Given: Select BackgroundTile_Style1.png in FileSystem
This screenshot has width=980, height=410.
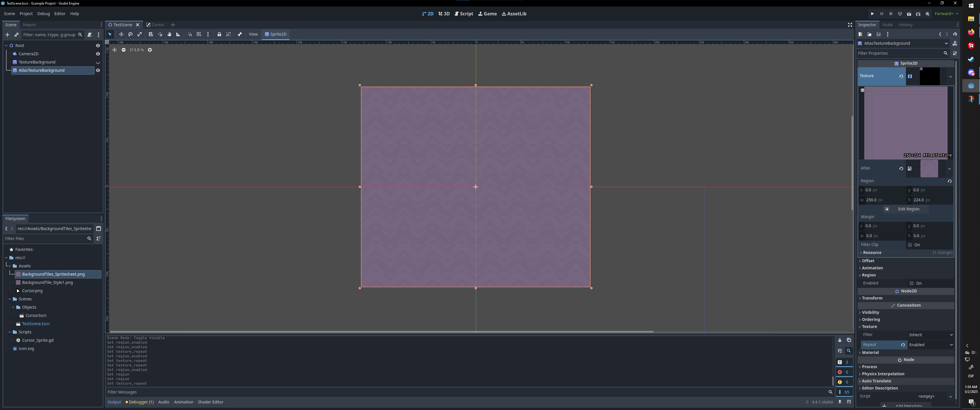Looking at the screenshot, I should [47, 283].
